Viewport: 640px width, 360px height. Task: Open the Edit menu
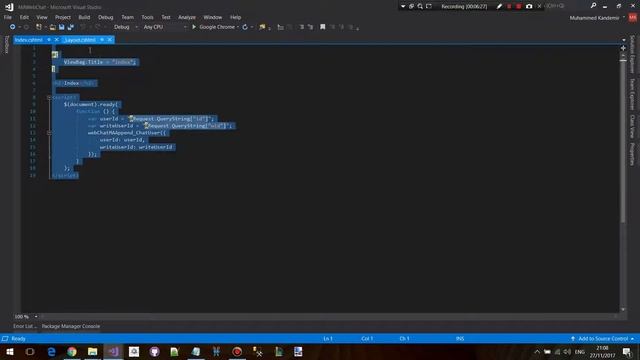(24, 17)
